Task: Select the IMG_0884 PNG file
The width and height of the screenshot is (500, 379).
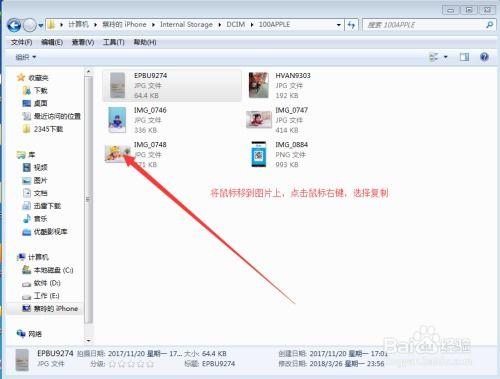Action: click(x=279, y=154)
